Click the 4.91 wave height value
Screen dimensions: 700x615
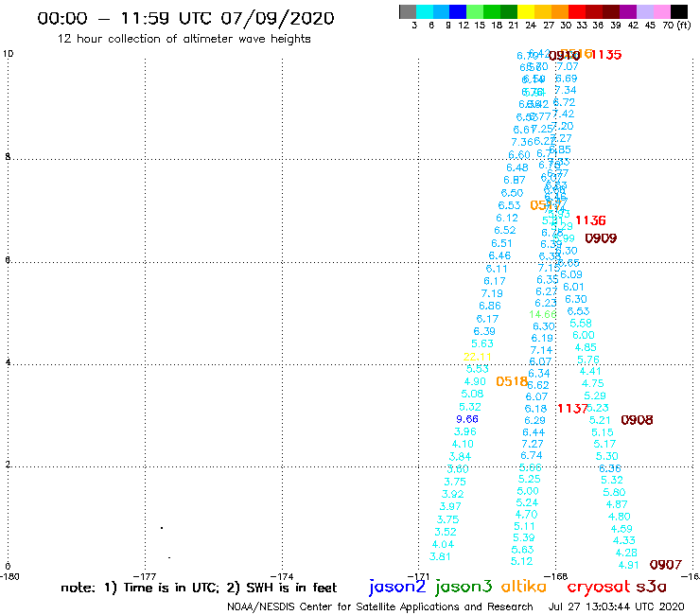(628, 565)
